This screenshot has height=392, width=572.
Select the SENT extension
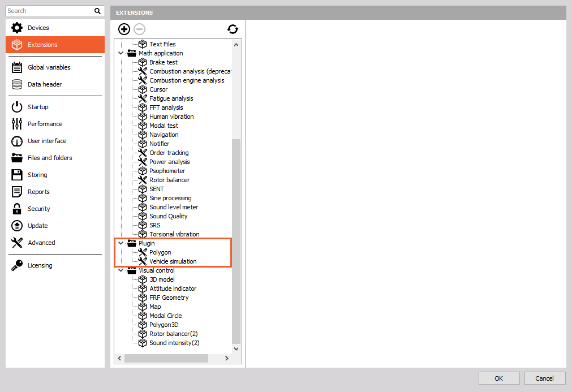tap(157, 189)
